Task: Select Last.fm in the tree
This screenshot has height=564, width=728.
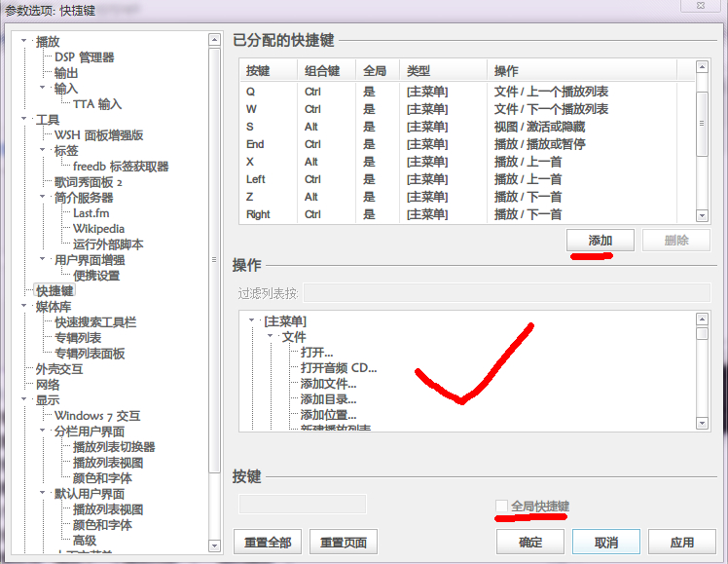Action: tap(91, 213)
